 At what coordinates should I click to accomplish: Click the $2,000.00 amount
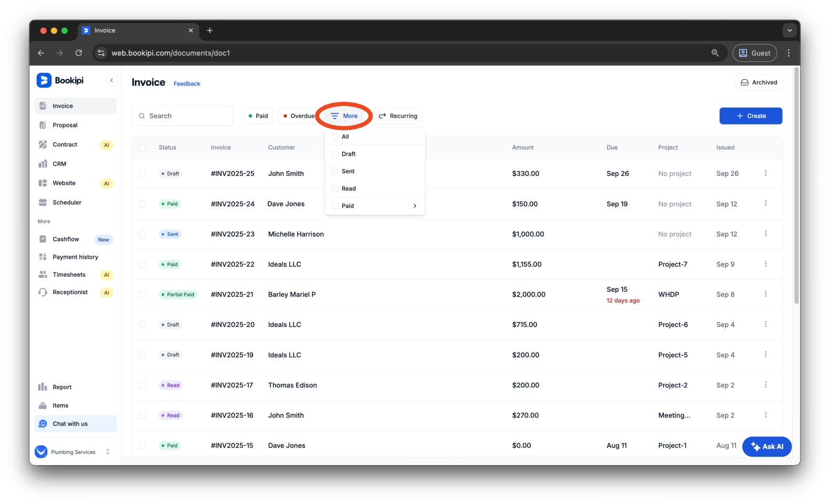[529, 295]
